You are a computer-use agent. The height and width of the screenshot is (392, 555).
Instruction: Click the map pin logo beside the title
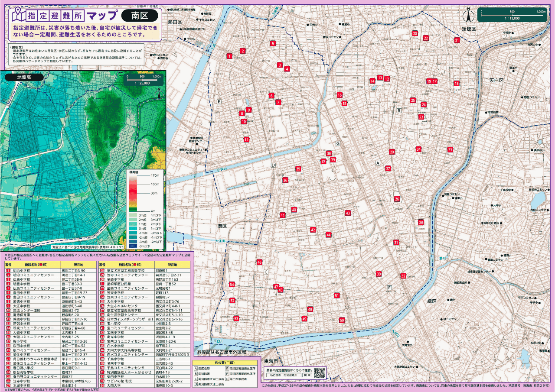pyautogui.click(x=19, y=16)
